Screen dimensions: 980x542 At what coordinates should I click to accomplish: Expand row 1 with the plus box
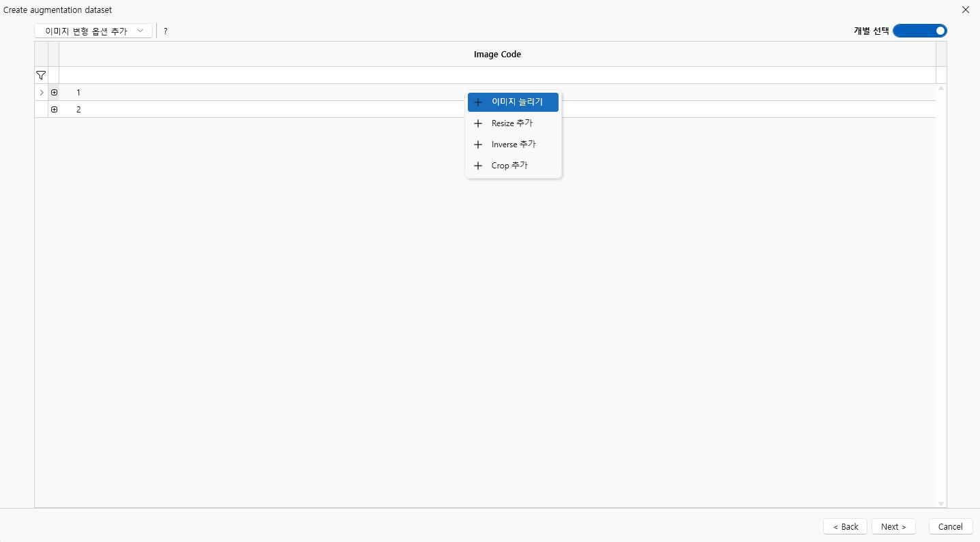click(55, 92)
